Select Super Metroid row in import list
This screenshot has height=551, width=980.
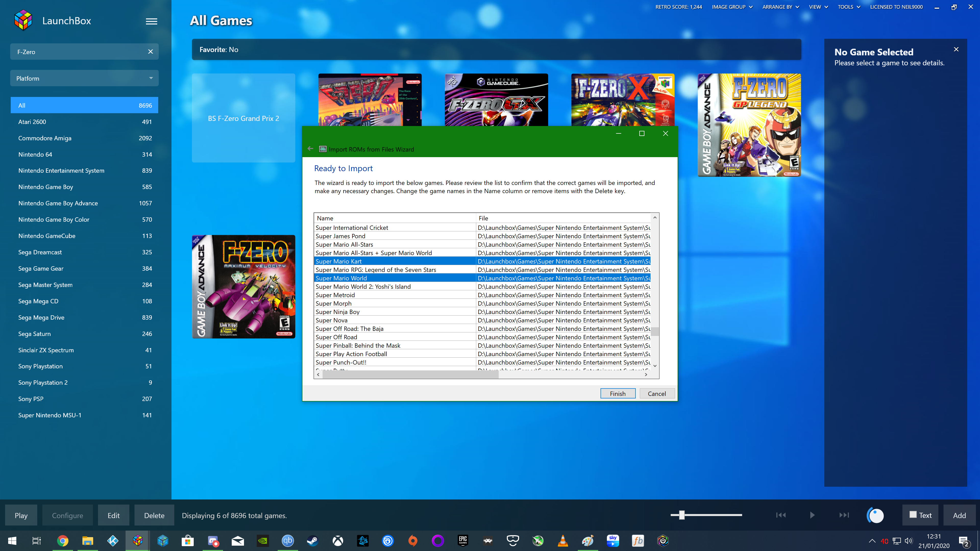(x=482, y=295)
